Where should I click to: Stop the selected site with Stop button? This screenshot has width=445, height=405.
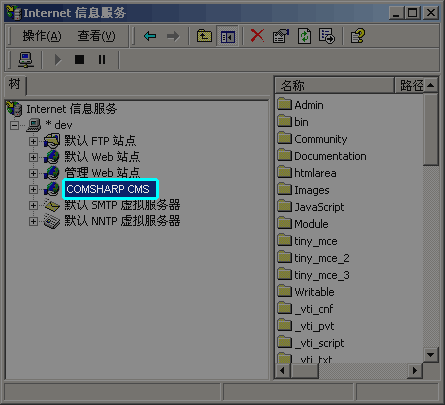coord(79,60)
